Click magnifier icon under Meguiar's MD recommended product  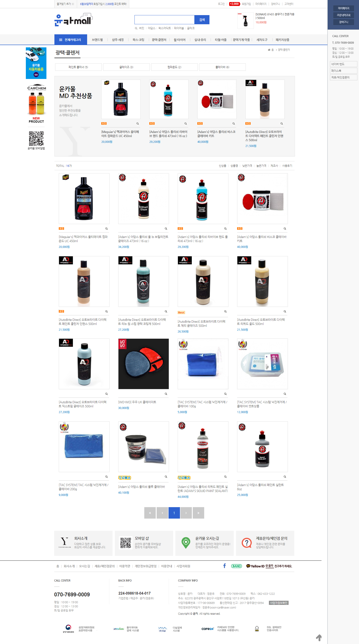pos(137,124)
